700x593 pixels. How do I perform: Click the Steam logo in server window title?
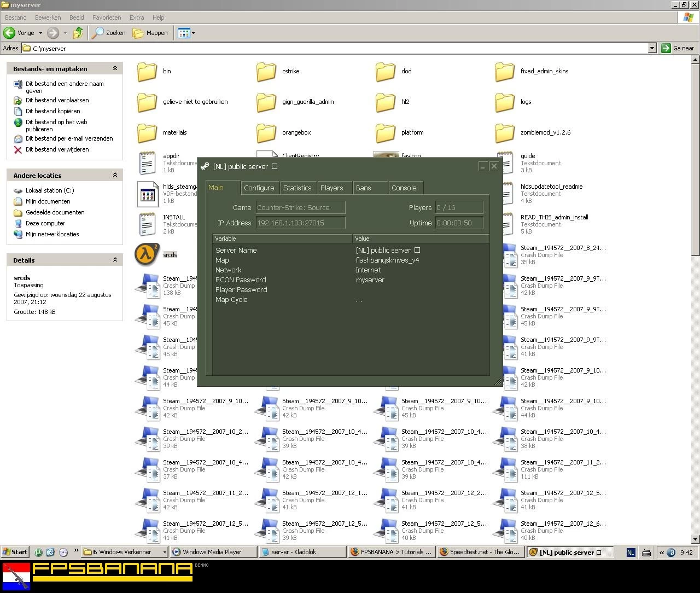click(205, 166)
